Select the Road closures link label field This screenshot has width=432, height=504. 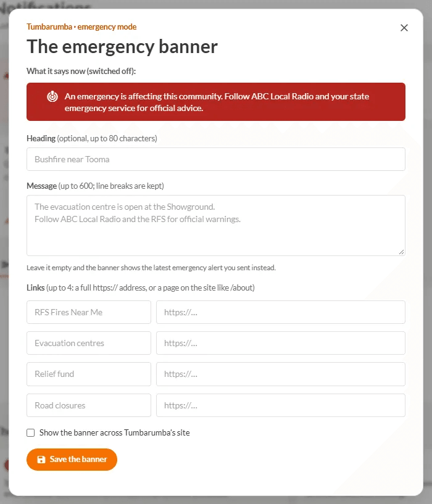pos(89,405)
